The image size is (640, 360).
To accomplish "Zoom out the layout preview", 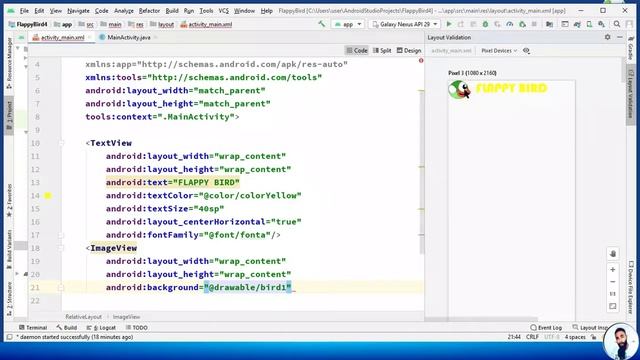I will 613,282.
